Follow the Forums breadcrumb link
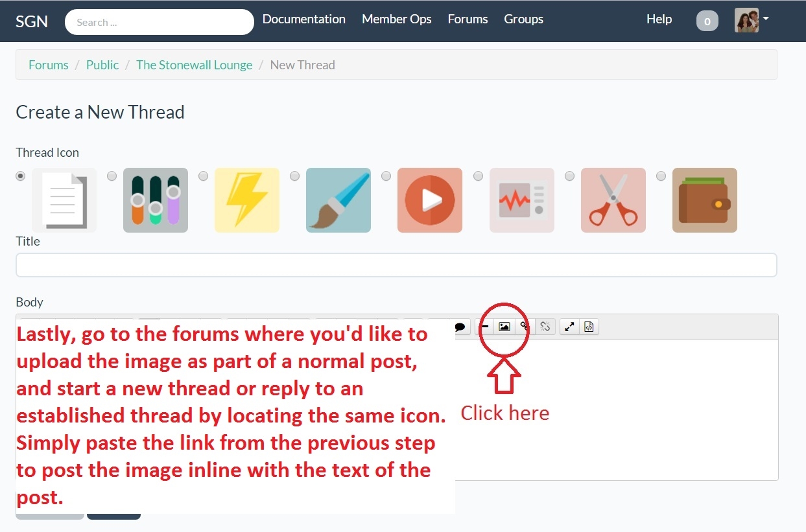Viewport: 806px width, 532px height. tap(49, 65)
